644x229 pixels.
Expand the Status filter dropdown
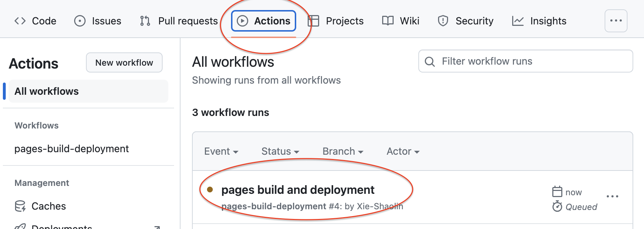(x=280, y=151)
